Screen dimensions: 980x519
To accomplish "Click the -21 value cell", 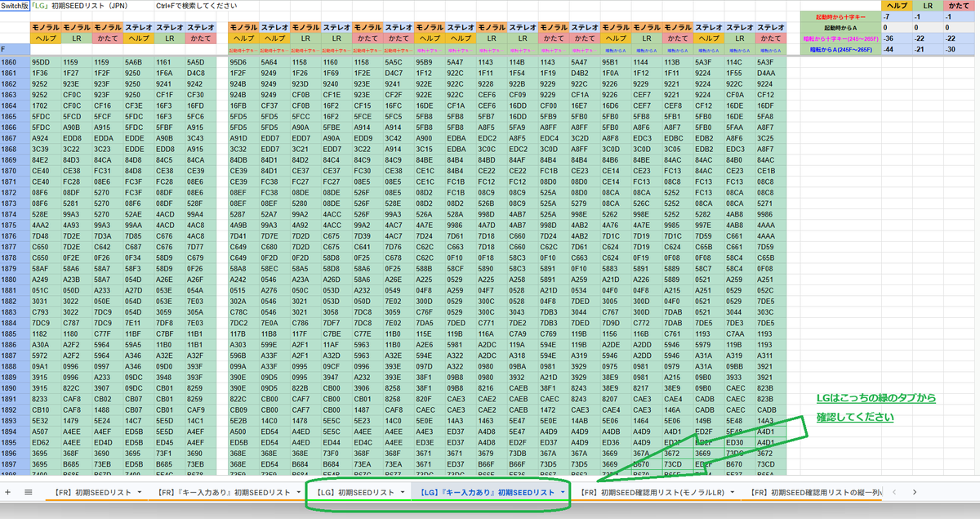I will pyautogui.click(x=929, y=49).
